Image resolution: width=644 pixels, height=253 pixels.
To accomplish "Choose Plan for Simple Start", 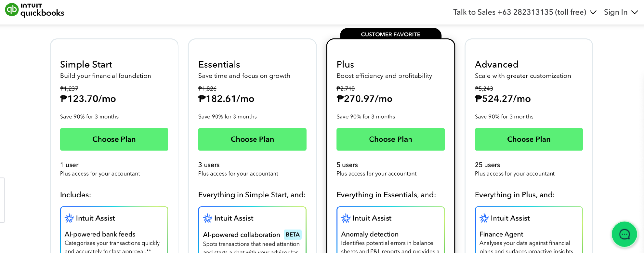I will 114,139.
